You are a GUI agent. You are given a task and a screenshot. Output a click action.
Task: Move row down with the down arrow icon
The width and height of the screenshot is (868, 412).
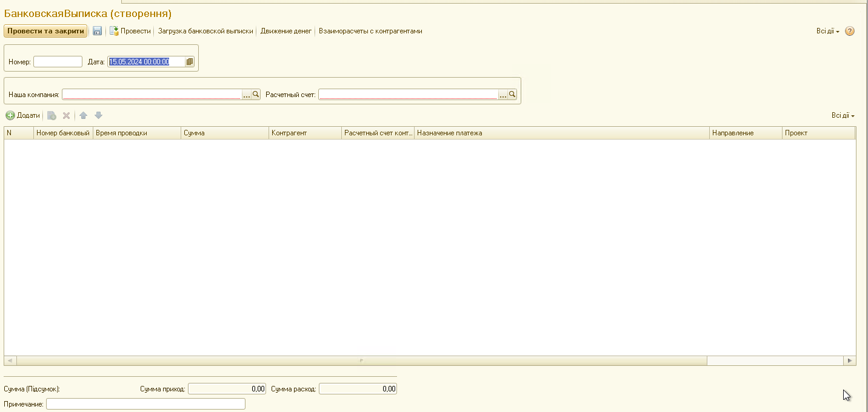click(x=98, y=115)
